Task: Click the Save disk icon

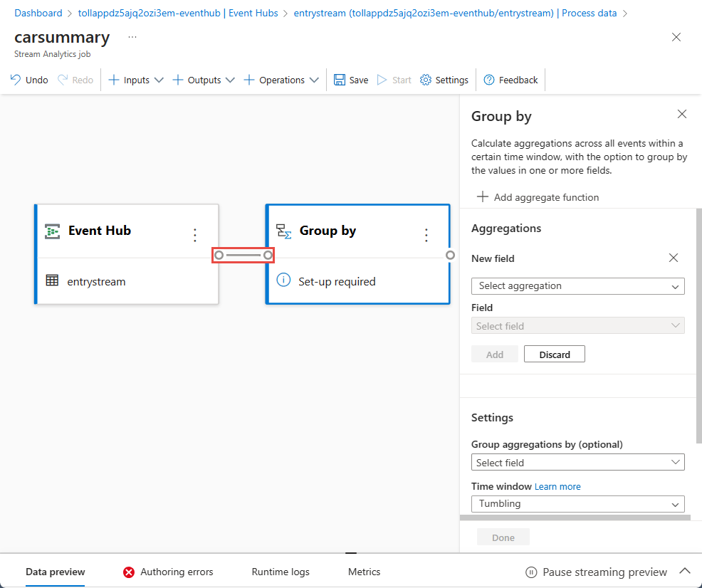Action: point(340,80)
